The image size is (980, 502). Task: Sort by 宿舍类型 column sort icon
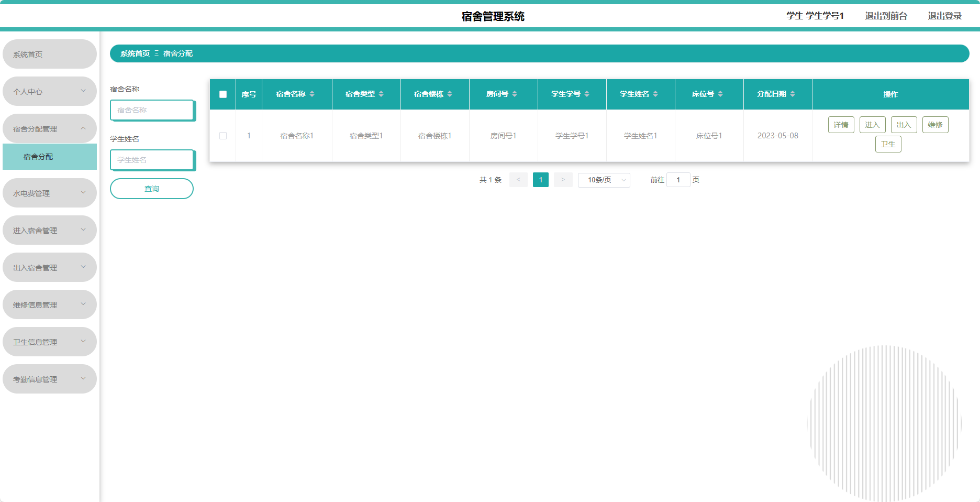click(x=381, y=94)
